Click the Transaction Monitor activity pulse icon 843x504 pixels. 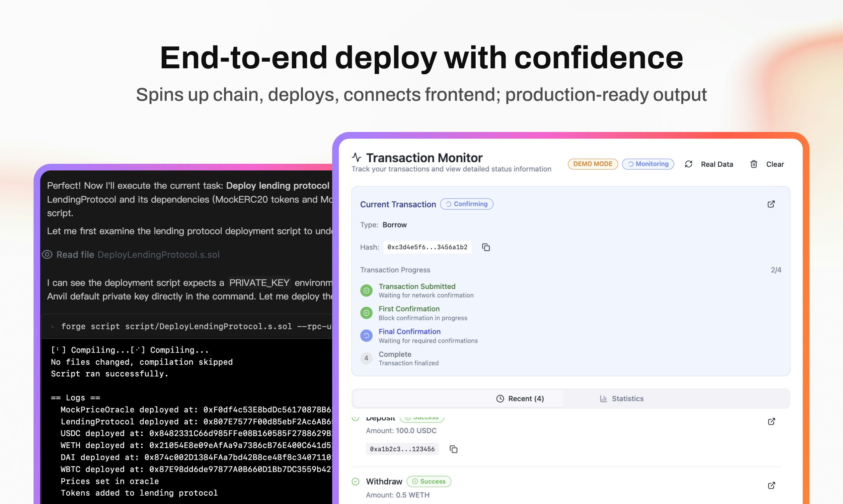356,157
